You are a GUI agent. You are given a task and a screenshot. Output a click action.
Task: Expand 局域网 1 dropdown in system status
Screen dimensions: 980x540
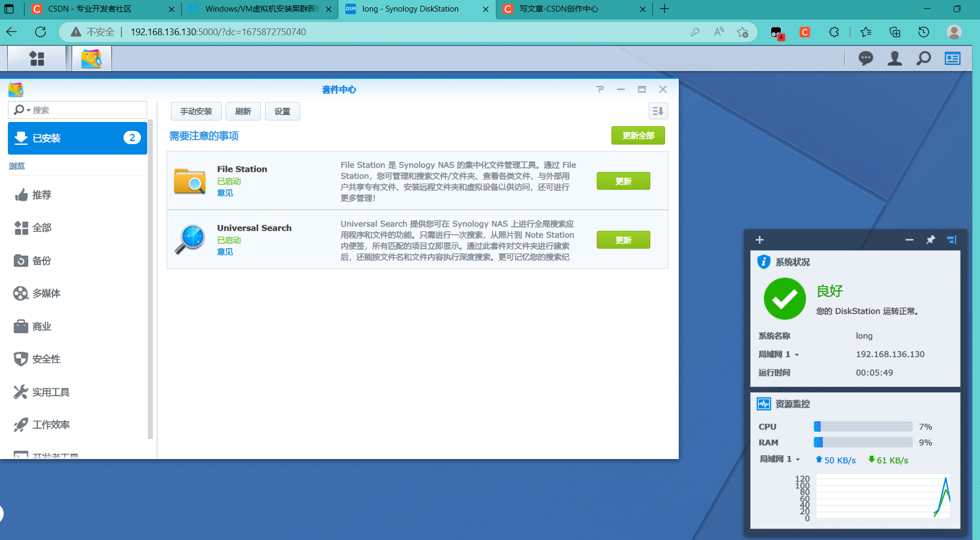pos(797,355)
